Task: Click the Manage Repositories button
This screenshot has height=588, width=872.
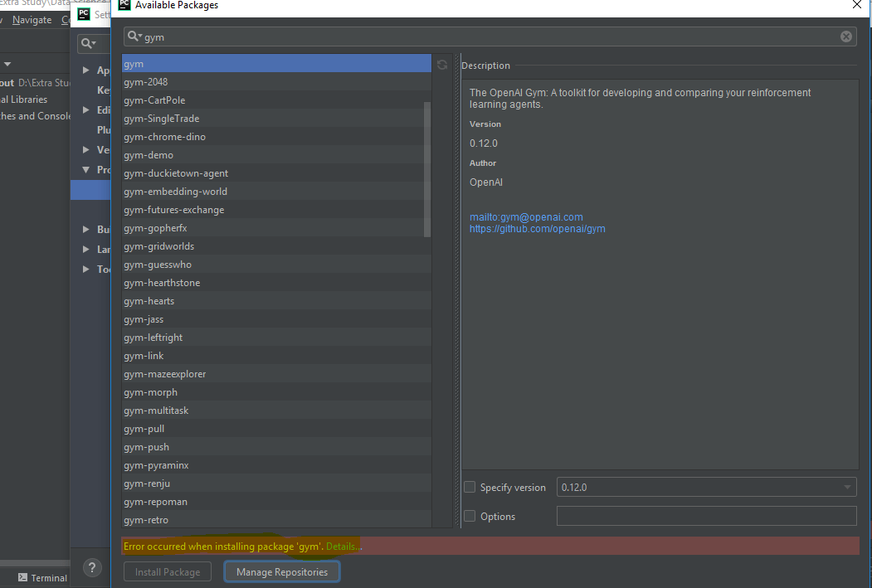Action: coord(281,571)
